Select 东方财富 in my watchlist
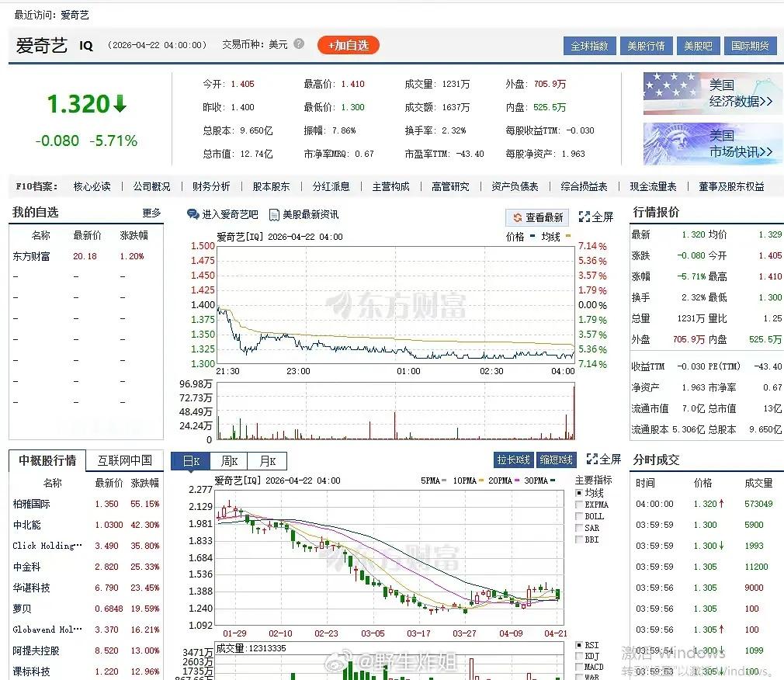Screen dimensions: 784x680 (31, 256)
